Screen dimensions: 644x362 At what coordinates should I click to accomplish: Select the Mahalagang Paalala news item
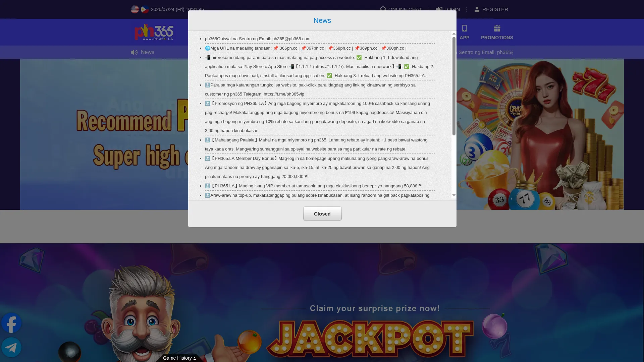click(x=320, y=144)
